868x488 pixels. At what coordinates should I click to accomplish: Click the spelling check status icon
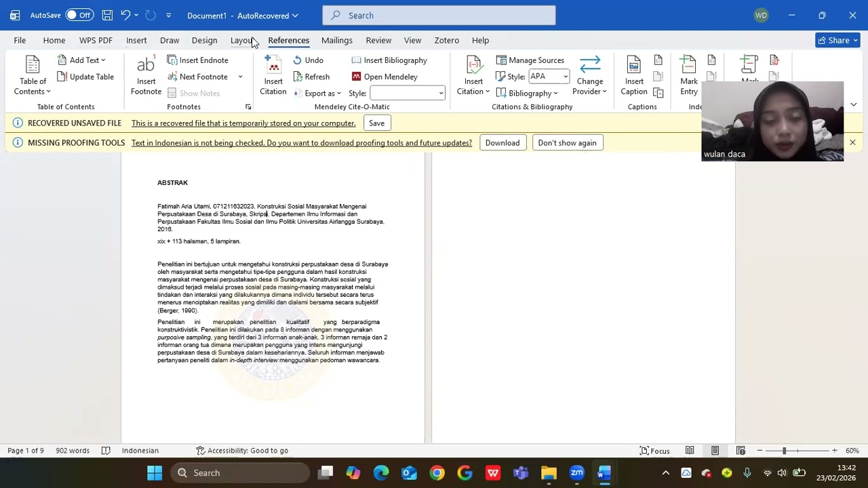tap(106, 451)
